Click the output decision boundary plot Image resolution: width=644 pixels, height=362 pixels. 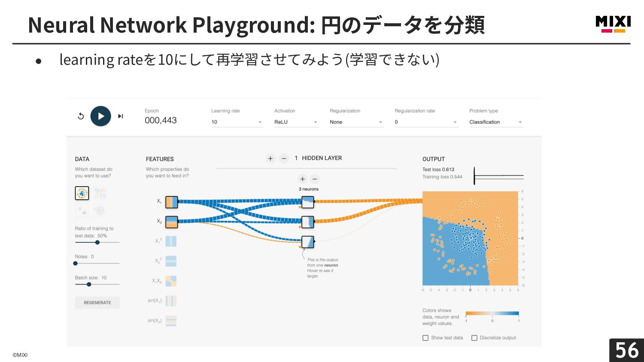[x=470, y=238]
